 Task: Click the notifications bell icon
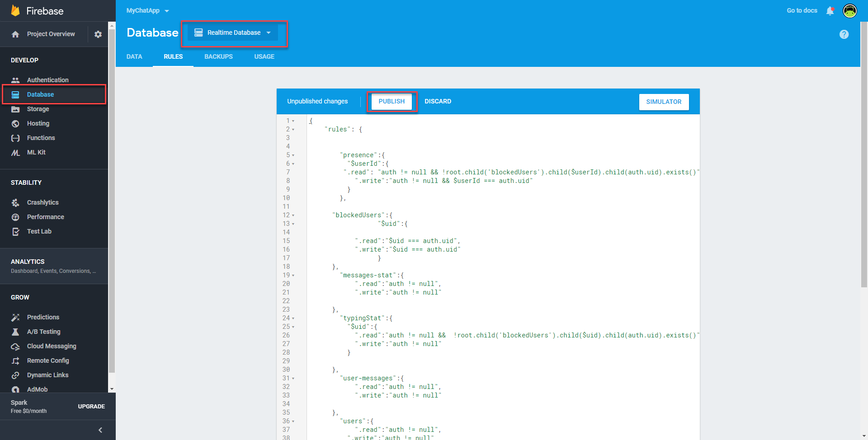(x=830, y=11)
